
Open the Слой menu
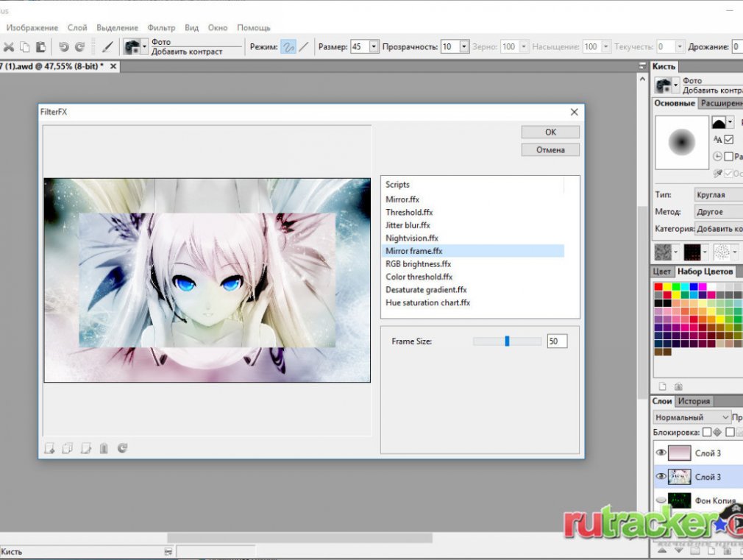pyautogui.click(x=77, y=27)
